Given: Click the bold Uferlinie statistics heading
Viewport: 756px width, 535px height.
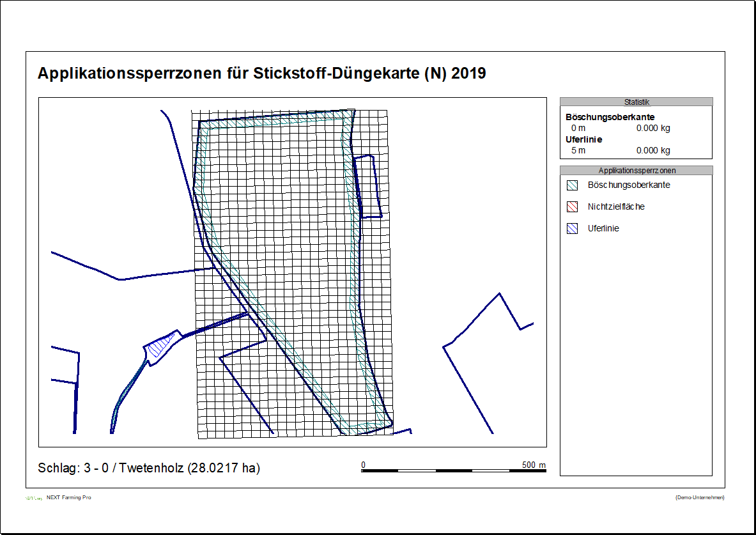Looking at the screenshot, I should tap(583, 139).
